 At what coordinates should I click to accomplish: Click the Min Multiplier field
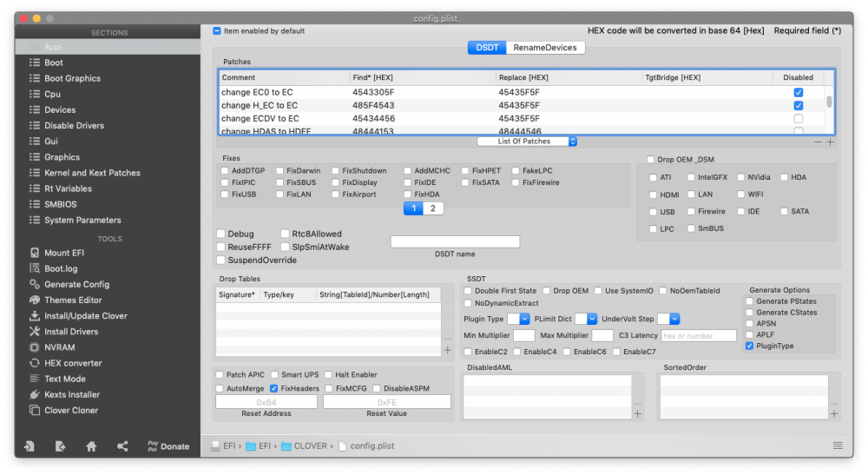(x=523, y=335)
